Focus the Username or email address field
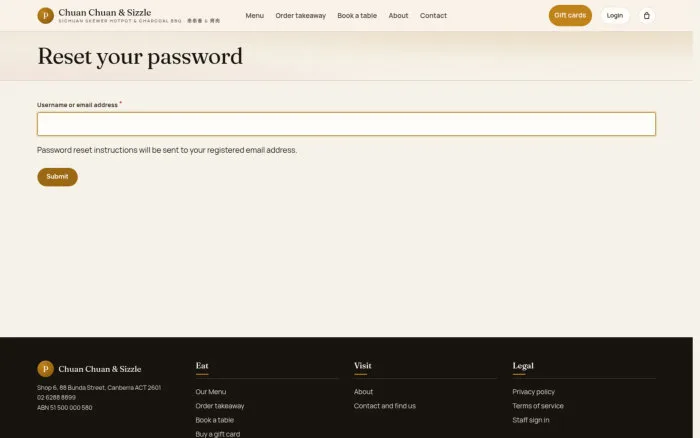Image resolution: width=700 pixels, height=438 pixels. [x=346, y=124]
